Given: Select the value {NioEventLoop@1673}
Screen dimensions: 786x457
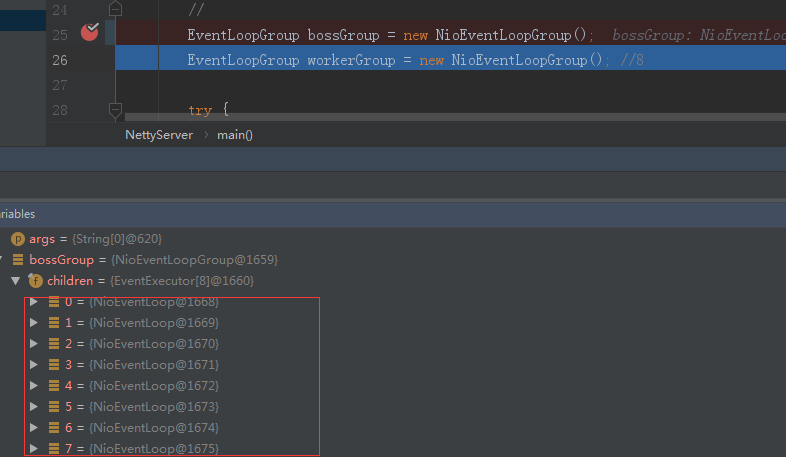Looking at the screenshot, I should coord(154,407).
